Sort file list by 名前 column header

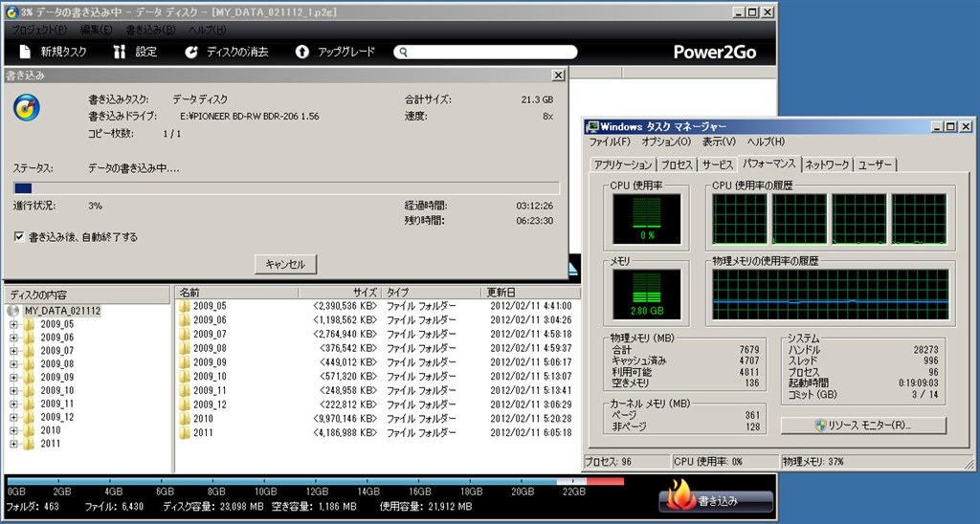click(x=237, y=293)
